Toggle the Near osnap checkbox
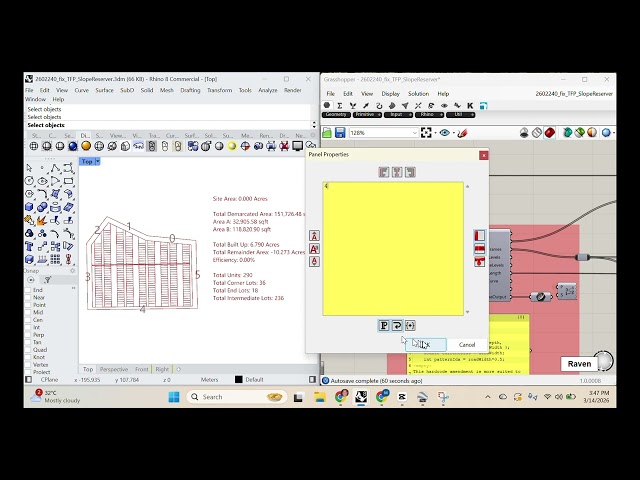Viewport: 640px width, 480px height. pyautogui.click(x=28, y=298)
